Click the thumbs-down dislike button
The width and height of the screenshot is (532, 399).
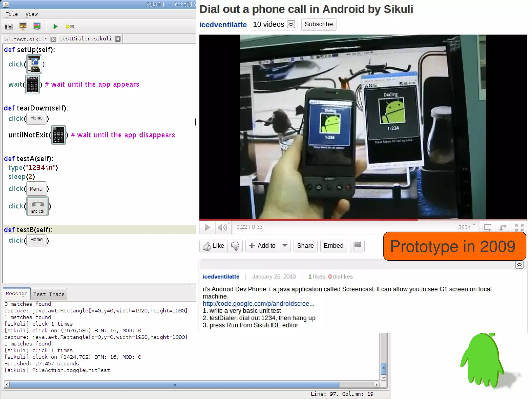point(235,246)
